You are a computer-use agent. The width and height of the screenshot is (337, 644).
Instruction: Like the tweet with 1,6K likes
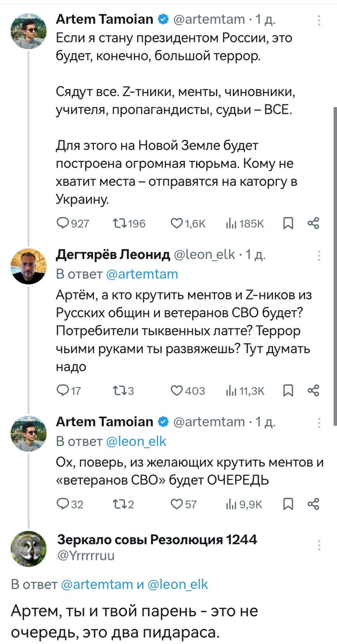[176, 223]
